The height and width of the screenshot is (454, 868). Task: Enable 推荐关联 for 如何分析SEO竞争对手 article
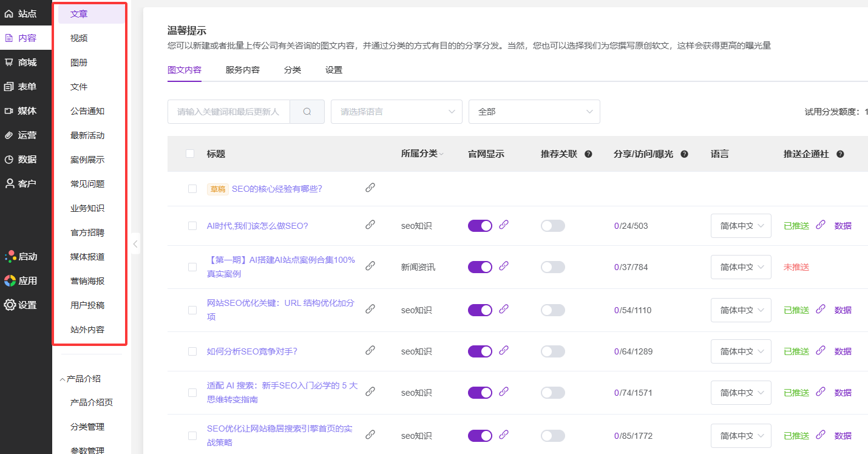(552, 351)
